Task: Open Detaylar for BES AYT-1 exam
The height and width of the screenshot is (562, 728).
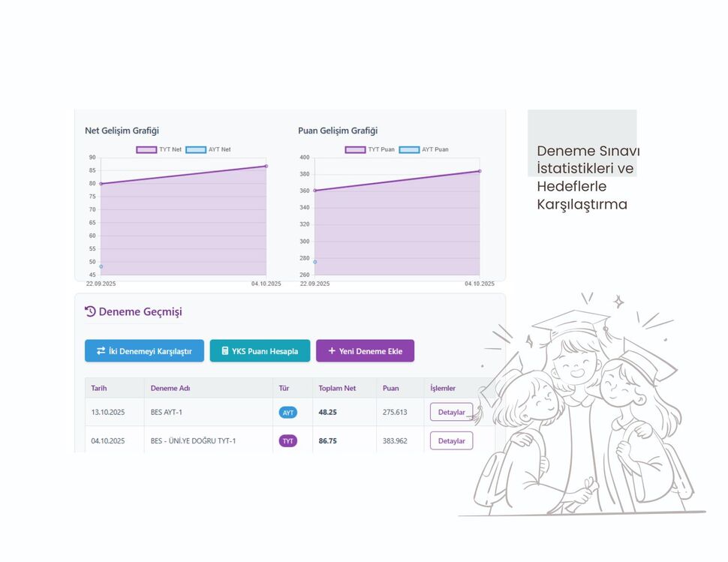Action: [451, 412]
